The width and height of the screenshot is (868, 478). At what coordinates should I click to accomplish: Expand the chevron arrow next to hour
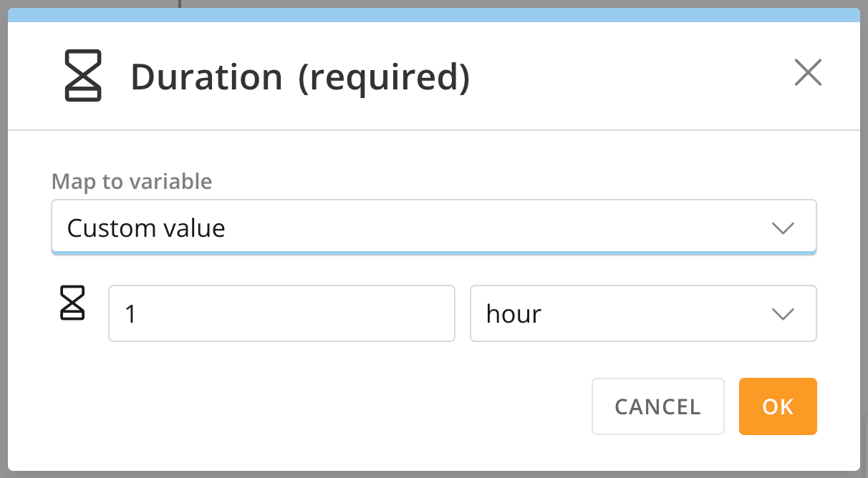[783, 314]
